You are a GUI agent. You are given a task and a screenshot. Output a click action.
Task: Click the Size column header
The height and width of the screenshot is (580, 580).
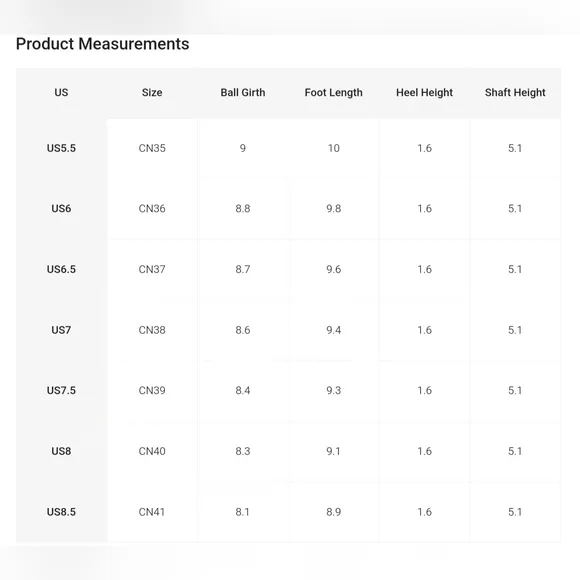point(152,92)
